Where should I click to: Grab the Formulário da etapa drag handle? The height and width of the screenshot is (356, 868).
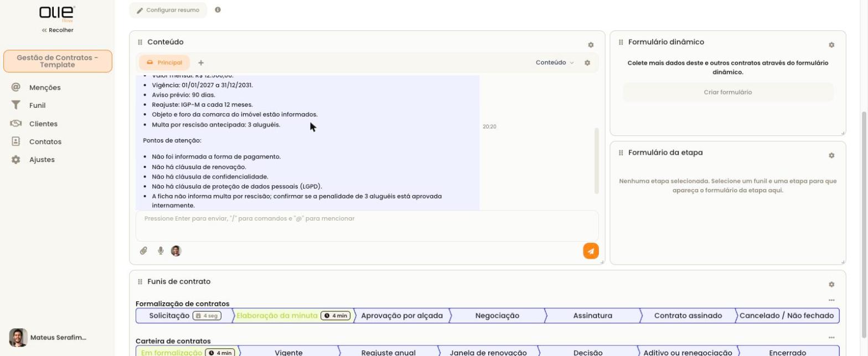coord(621,153)
